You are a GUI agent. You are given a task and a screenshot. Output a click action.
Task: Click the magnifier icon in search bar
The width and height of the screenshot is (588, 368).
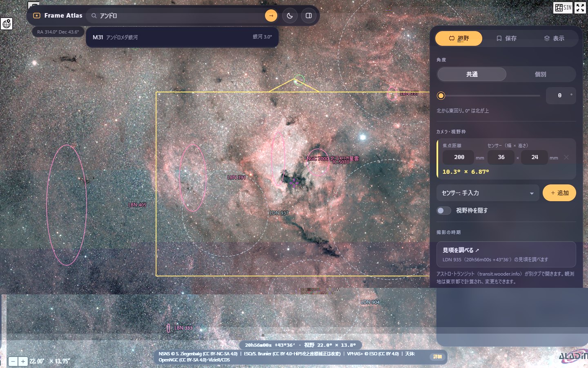94,16
